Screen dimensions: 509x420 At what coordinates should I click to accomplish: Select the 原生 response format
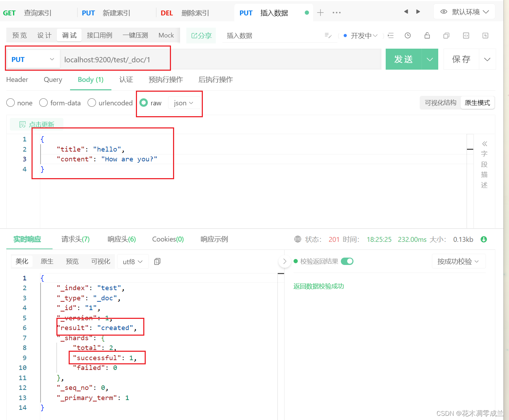[x=47, y=261]
